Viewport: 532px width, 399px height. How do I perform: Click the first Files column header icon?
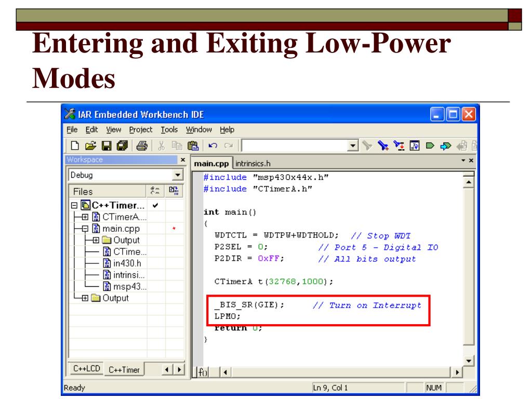pyautogui.click(x=155, y=191)
